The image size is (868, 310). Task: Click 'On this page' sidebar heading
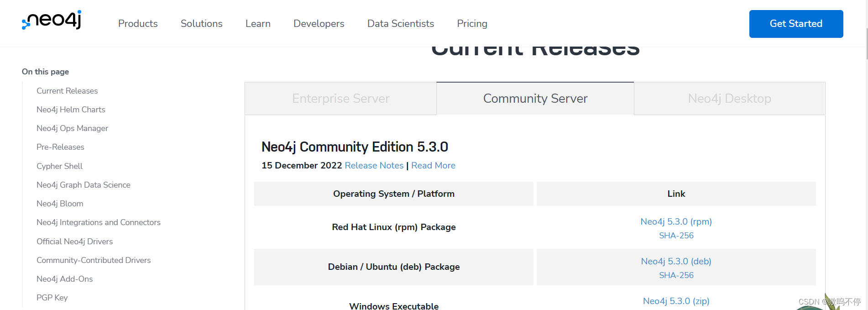[45, 72]
